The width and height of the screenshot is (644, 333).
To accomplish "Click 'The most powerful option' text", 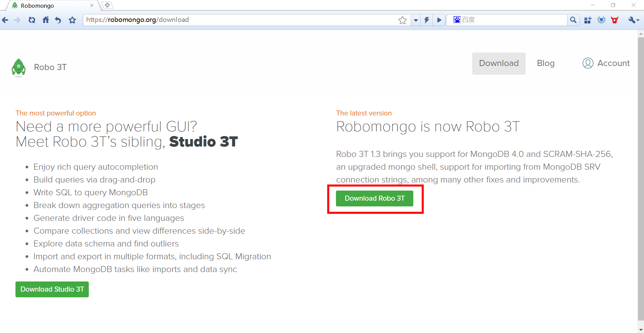I will tap(56, 113).
